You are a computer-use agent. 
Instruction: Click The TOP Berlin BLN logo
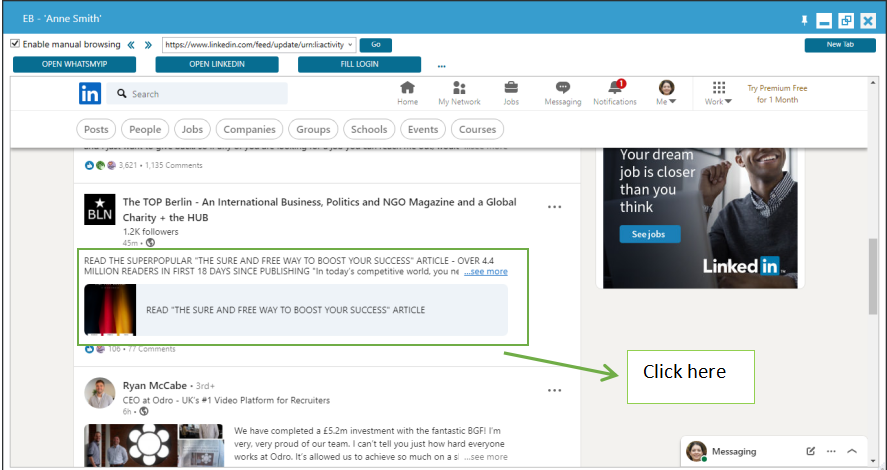(100, 209)
